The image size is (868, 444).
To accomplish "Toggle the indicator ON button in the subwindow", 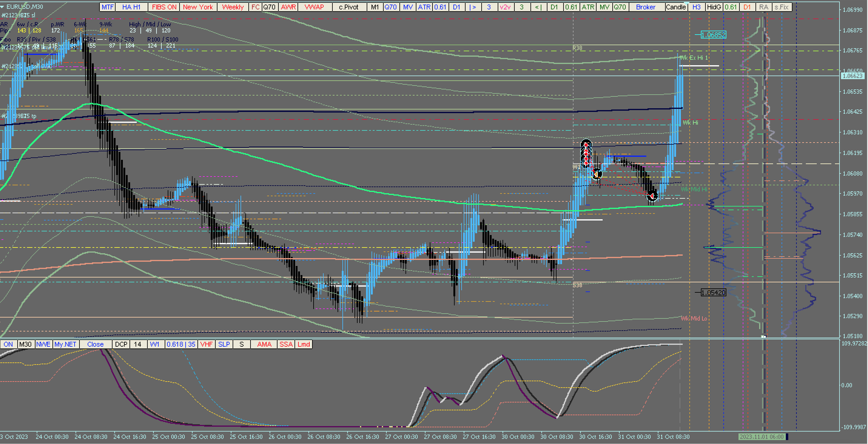I will tap(8, 344).
